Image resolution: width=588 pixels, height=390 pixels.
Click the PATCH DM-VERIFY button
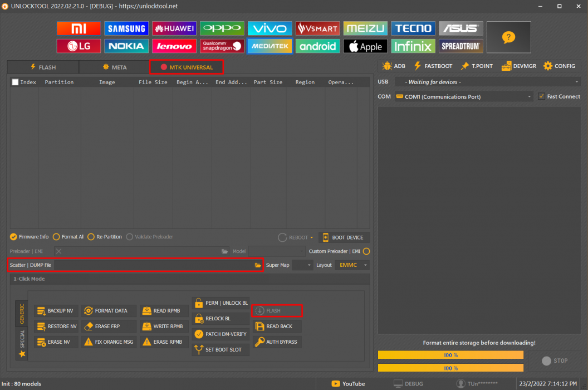tap(221, 334)
